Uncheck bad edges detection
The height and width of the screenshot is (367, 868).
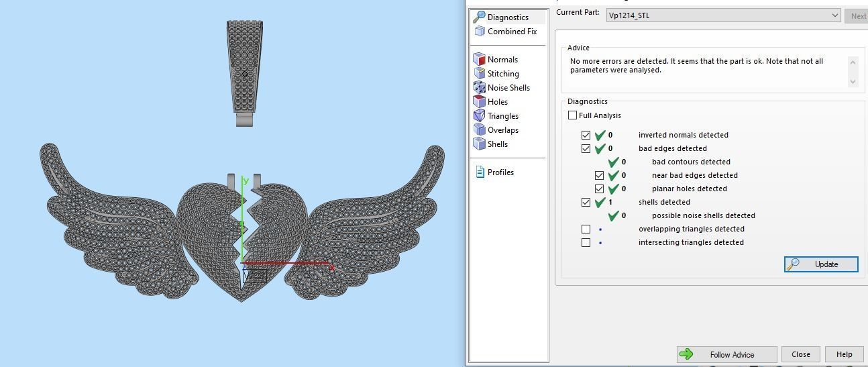click(x=586, y=148)
